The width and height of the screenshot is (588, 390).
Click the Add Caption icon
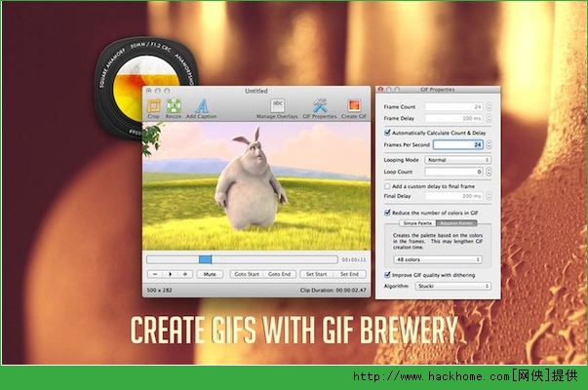[x=202, y=106]
